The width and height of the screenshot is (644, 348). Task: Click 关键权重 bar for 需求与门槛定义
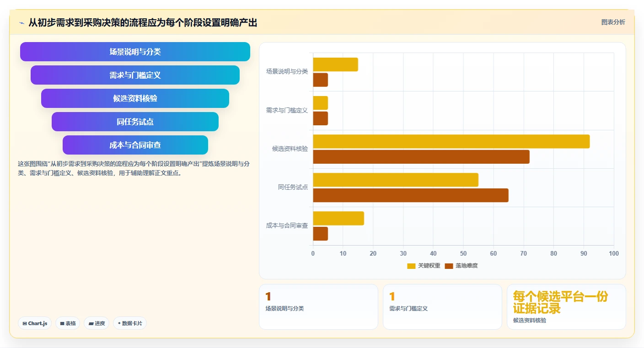320,103
